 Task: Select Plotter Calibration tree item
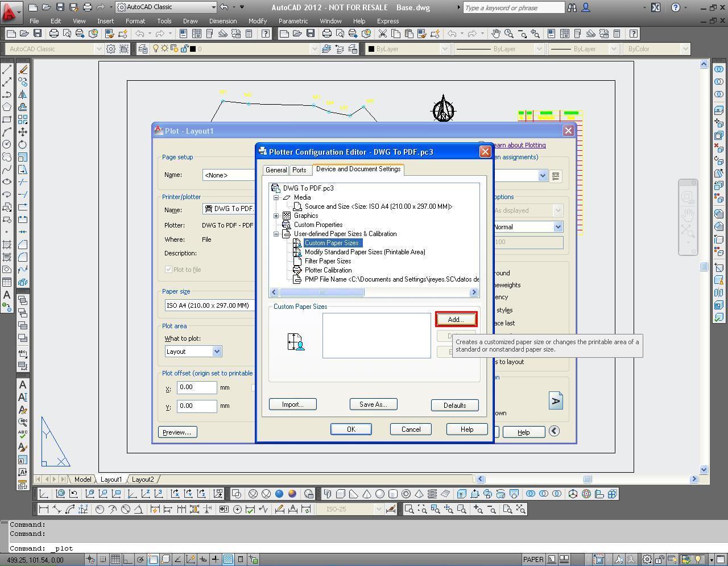(x=328, y=270)
